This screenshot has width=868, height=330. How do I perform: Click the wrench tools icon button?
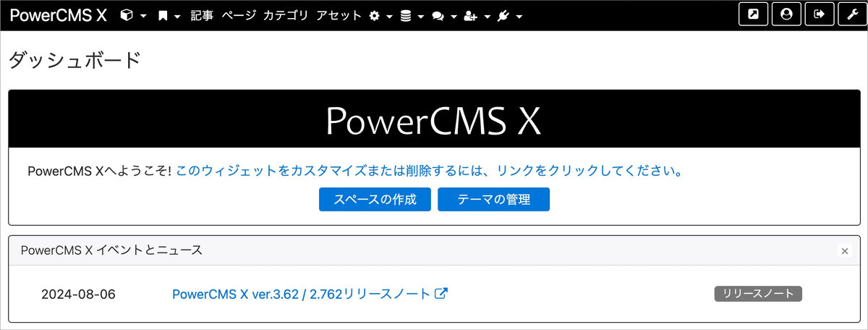(851, 14)
